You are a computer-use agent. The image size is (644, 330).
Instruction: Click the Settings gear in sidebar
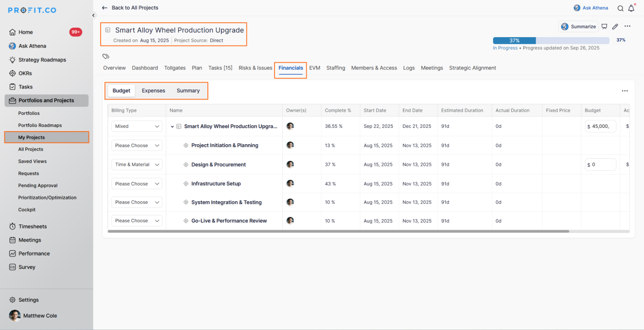pyautogui.click(x=13, y=300)
